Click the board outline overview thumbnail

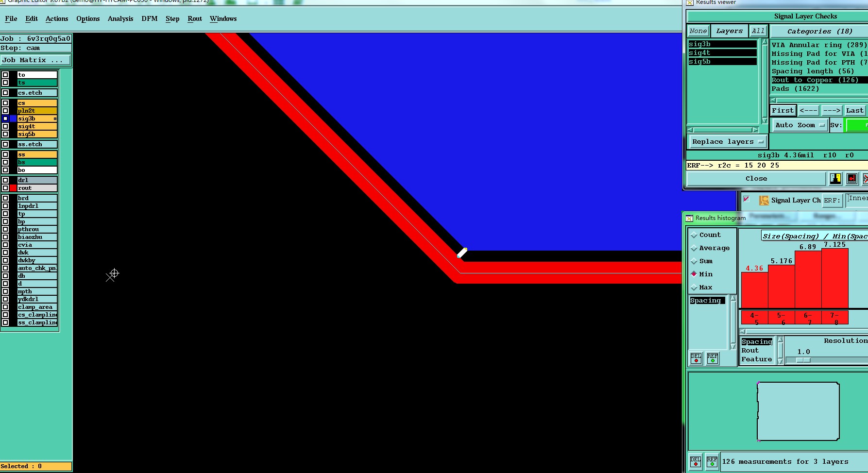[x=798, y=411]
